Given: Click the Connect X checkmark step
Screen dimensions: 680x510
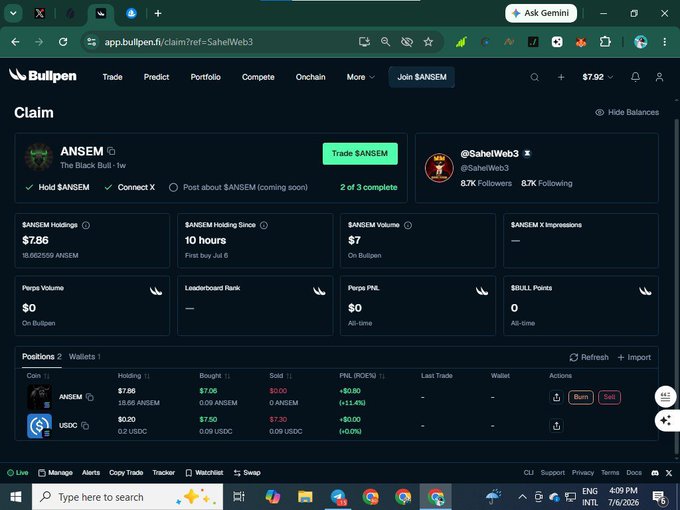Looking at the screenshot, I should click(130, 187).
